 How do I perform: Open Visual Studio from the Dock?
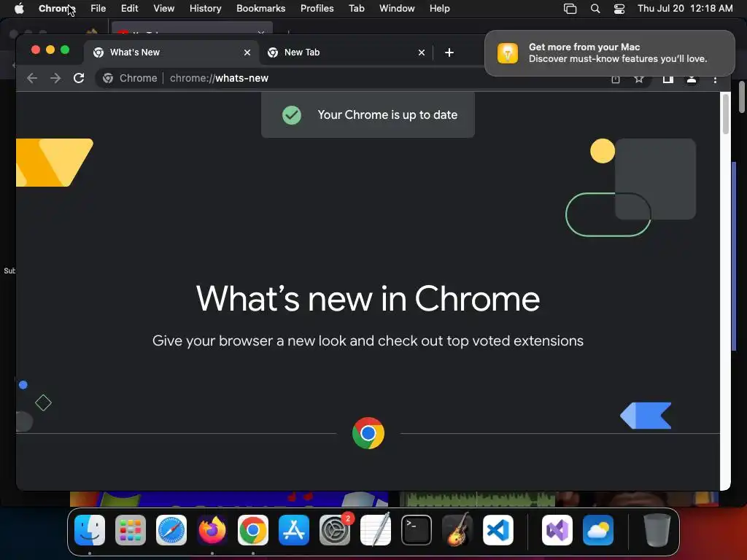coord(557,530)
